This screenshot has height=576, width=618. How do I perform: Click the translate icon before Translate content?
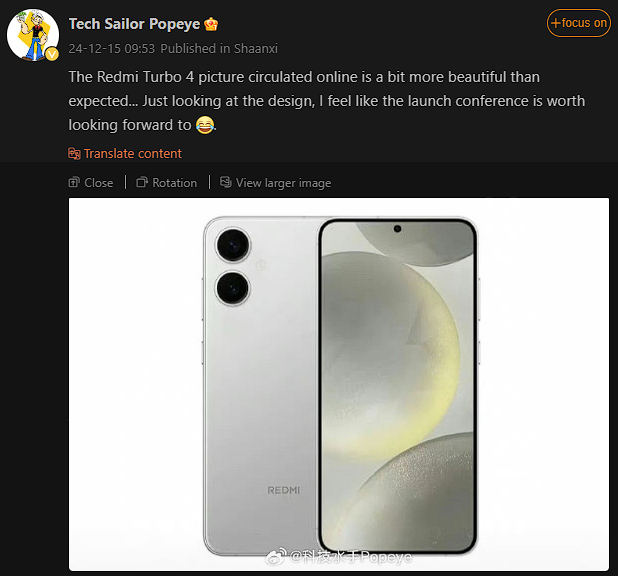[x=74, y=154]
